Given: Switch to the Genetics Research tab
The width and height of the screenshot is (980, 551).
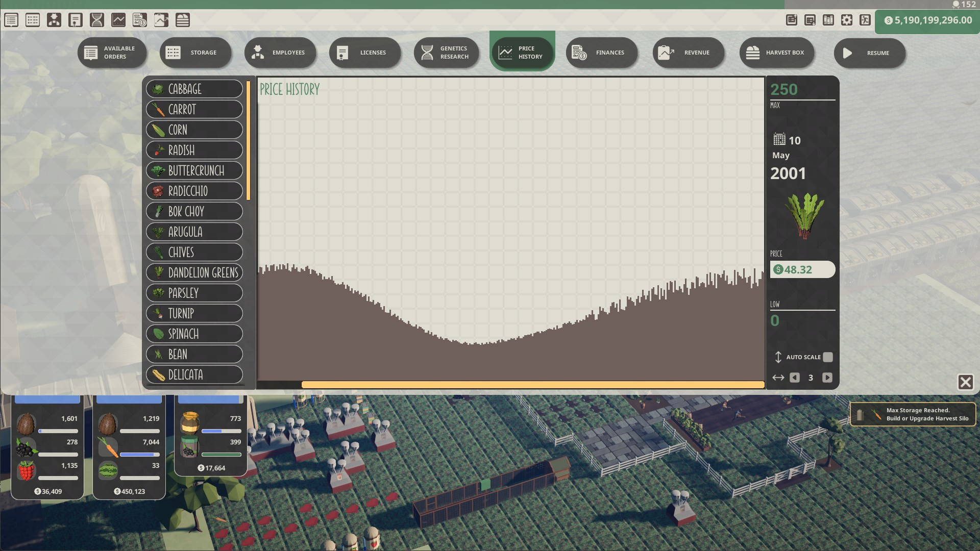Looking at the screenshot, I should coord(446,53).
